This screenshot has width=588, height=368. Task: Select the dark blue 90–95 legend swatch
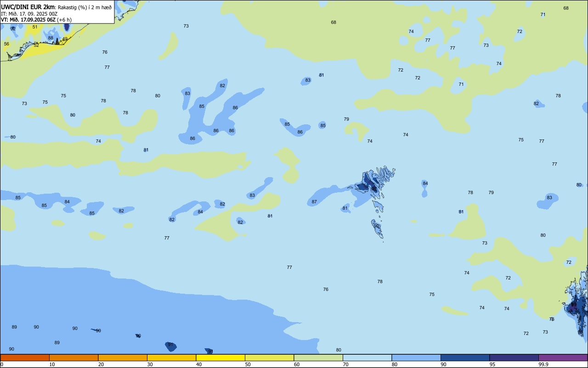[465, 357]
